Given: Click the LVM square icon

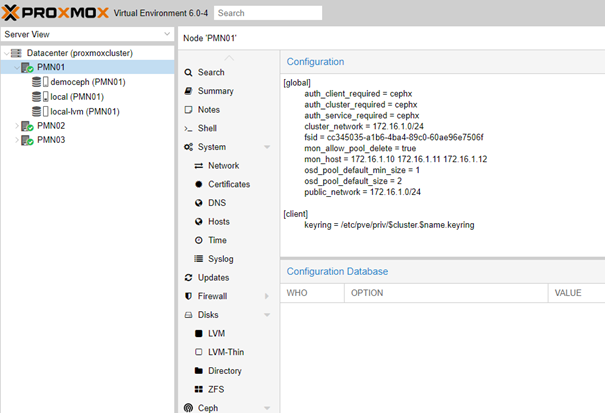Looking at the screenshot, I should tap(199, 333).
